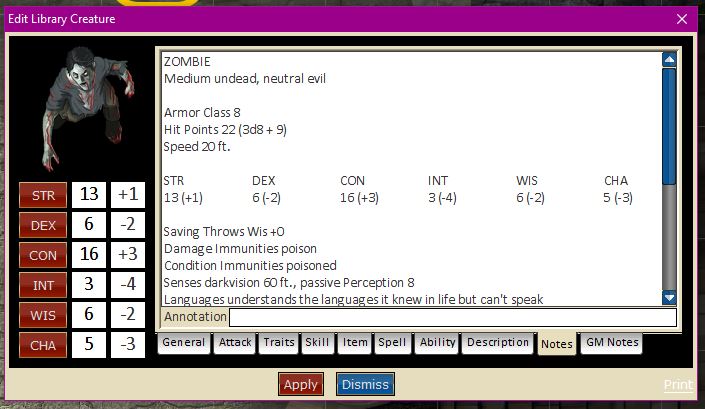Screen dimensions: 705x409
Task: Click the '13 (+1)' STR value in notes
Action: click(x=183, y=198)
